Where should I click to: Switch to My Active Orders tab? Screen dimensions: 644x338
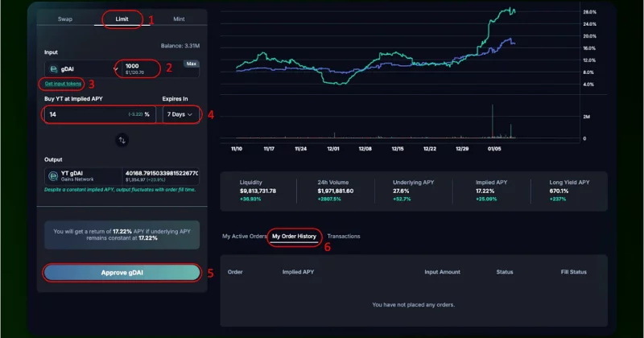click(245, 236)
